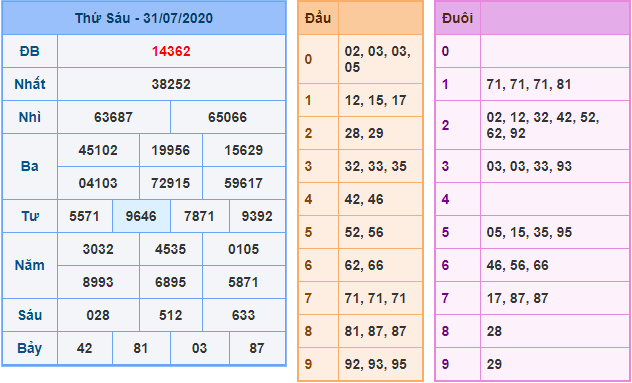Select the Đuôi values 05, 15, 35, 95

[x=529, y=232]
